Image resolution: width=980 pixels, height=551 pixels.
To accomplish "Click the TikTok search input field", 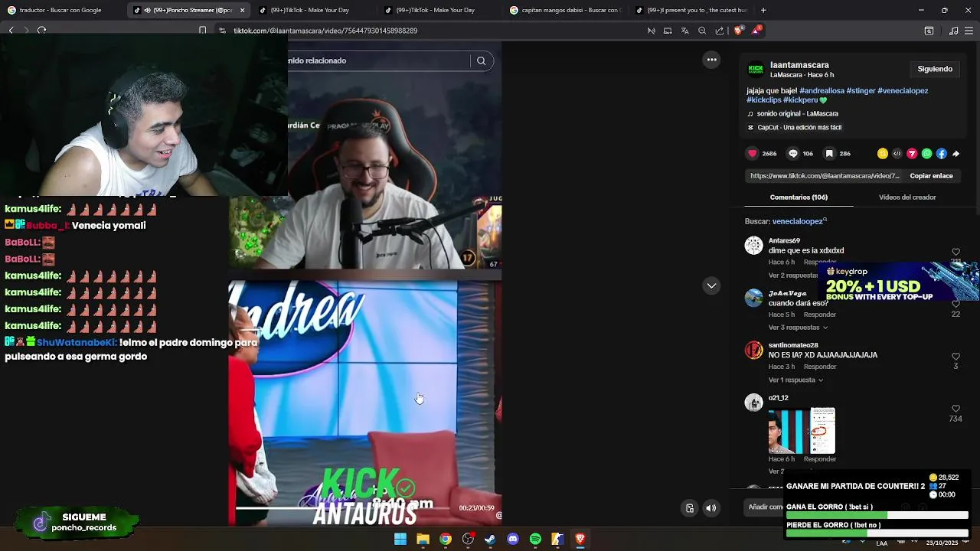I will [x=378, y=60].
